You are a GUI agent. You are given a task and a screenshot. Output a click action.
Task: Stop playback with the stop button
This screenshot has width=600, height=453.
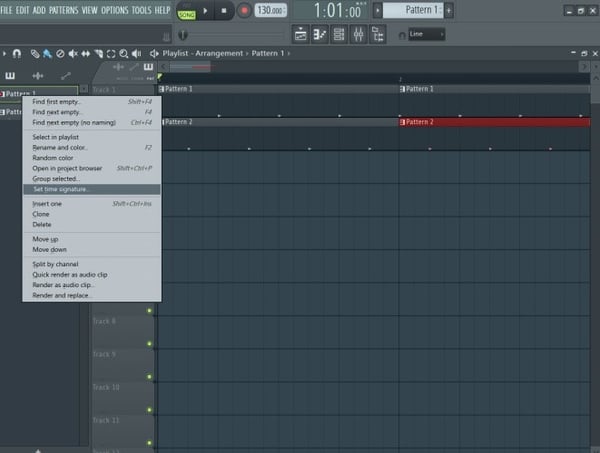tap(224, 11)
